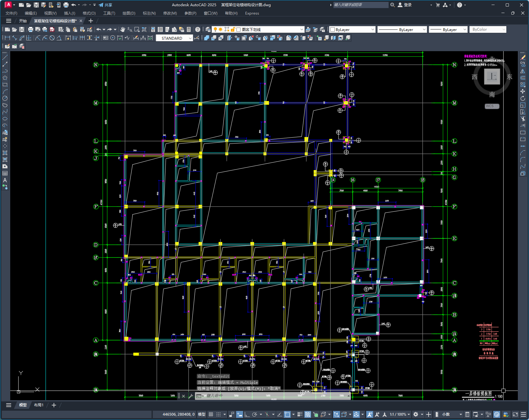Click the 共享 share button
Image resolution: width=529 pixels, height=420 pixels.
[x=105, y=5]
